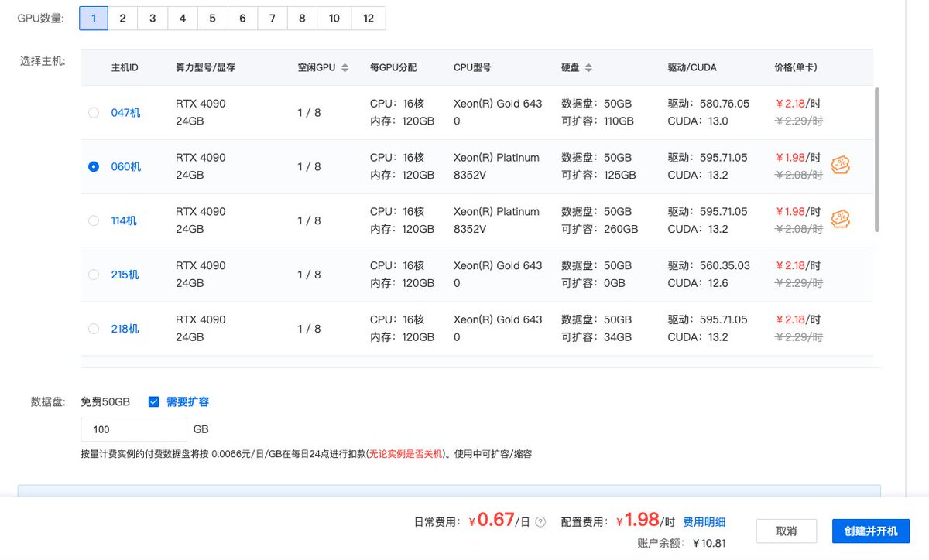Viewport: 929px width, 560px height.
Task: Click the 无论实例是否关机 red warning text
Action: click(x=406, y=454)
